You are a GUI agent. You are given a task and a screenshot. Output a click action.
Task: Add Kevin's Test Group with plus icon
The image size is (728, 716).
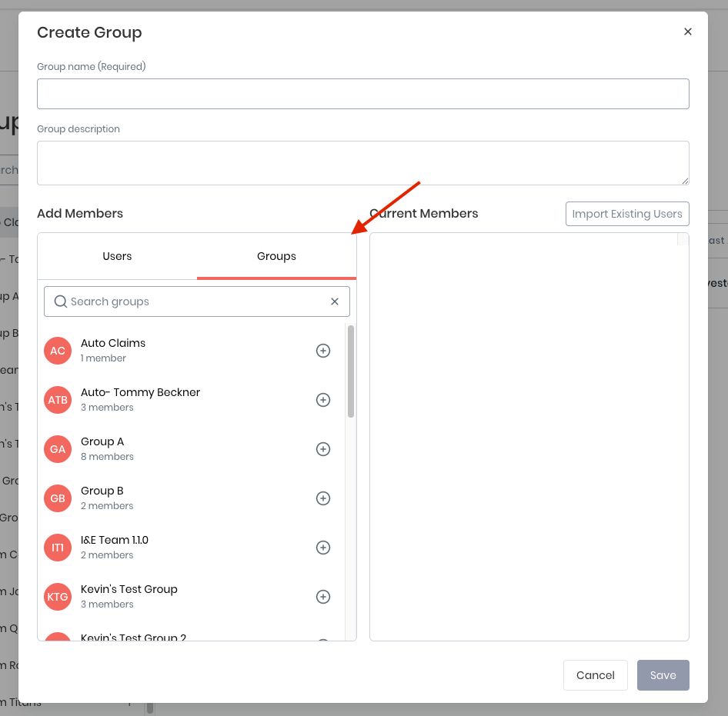click(323, 597)
